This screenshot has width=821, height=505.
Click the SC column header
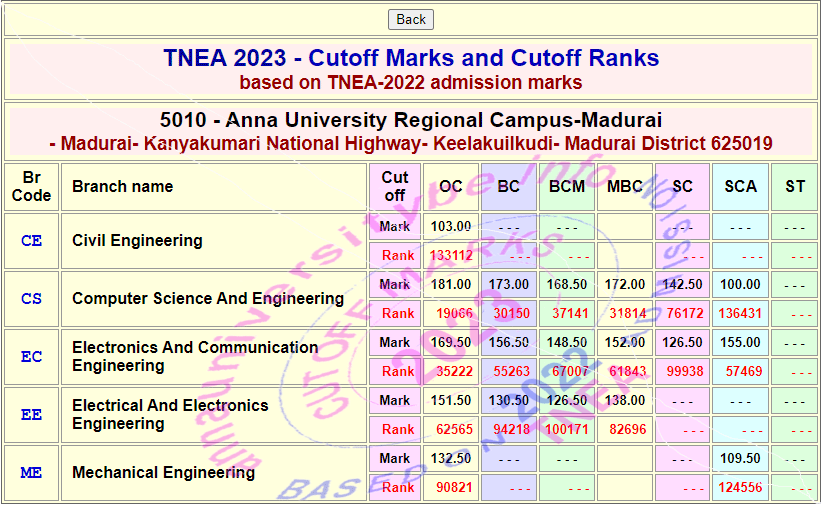coord(682,186)
